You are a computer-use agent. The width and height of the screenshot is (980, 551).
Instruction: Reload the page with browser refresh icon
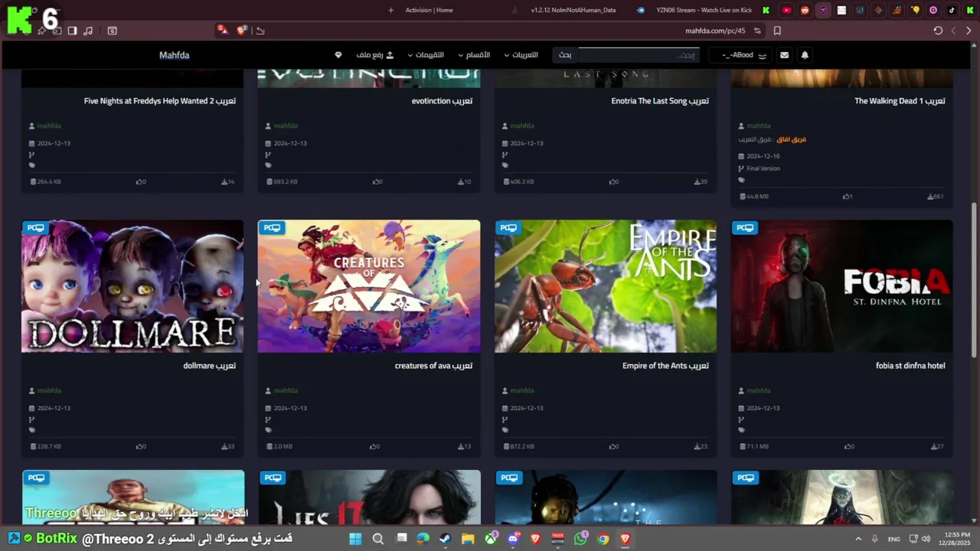click(938, 31)
